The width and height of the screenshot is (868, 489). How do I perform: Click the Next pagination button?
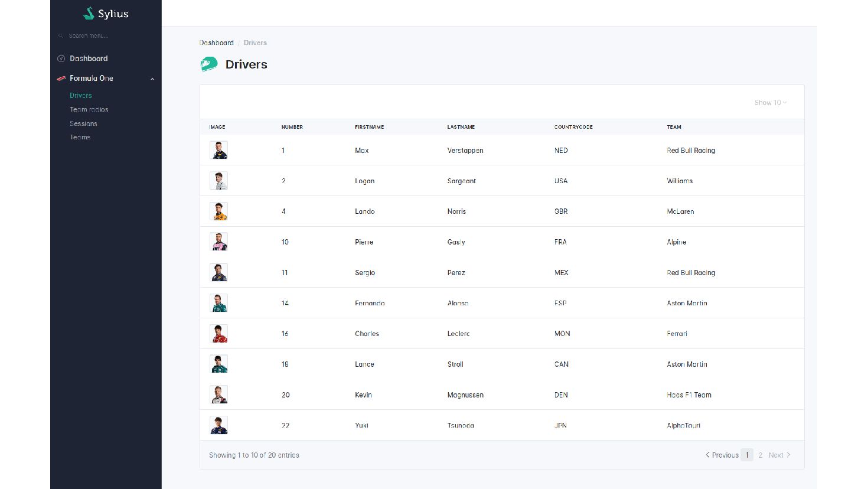779,455
